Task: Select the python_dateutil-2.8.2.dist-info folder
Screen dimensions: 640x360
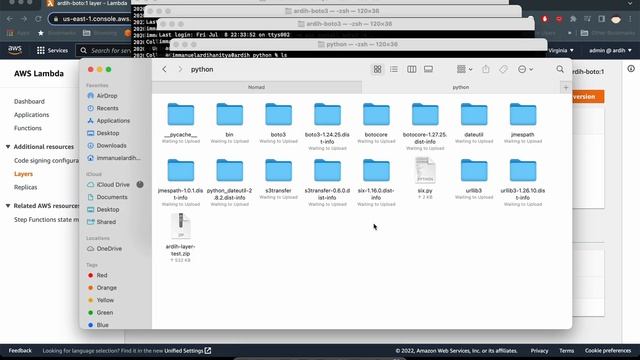Action: point(229,171)
